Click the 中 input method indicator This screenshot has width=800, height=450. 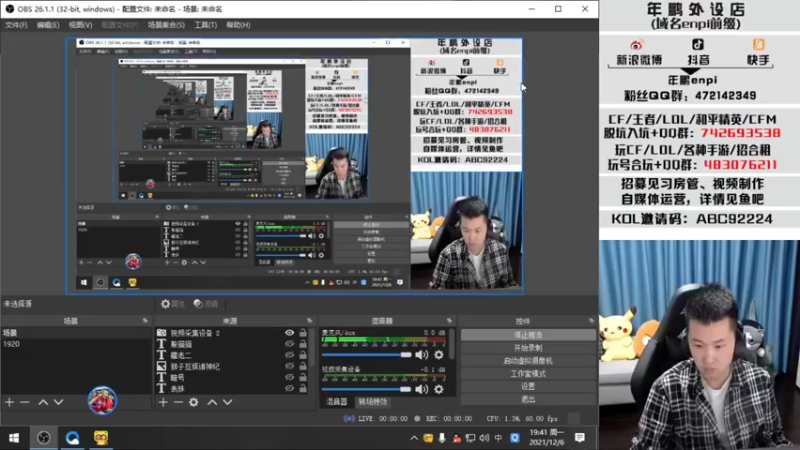pyautogui.click(x=498, y=438)
